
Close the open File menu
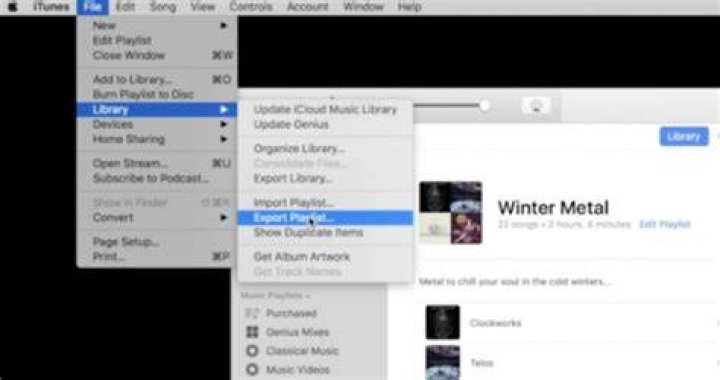point(93,7)
